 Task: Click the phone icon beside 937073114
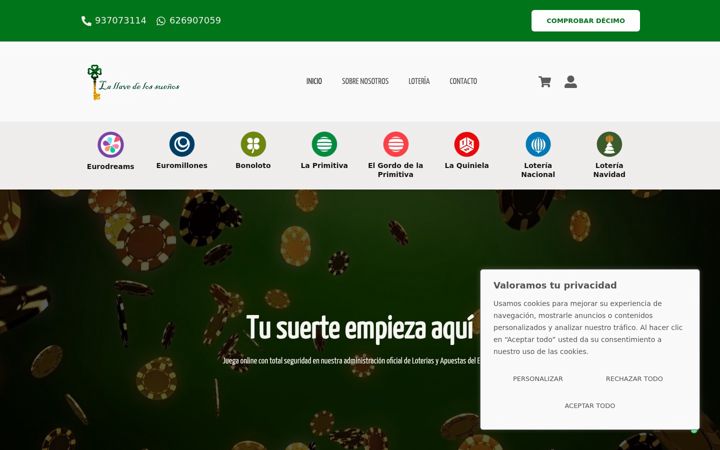(x=86, y=21)
